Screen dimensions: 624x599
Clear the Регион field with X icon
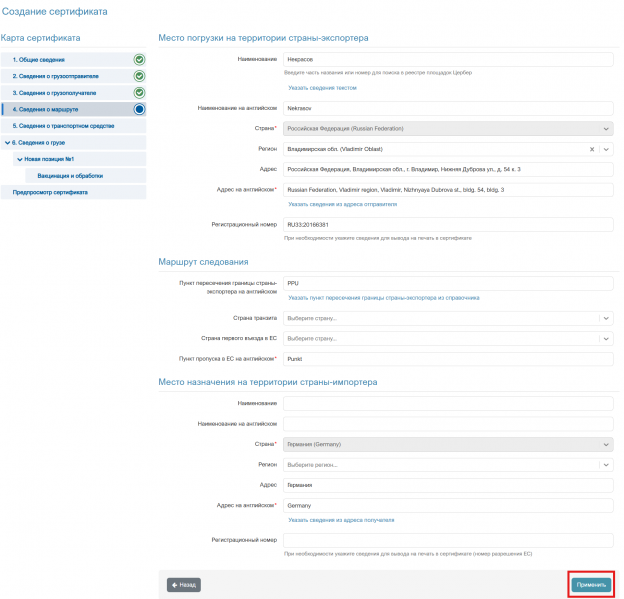pyautogui.click(x=592, y=149)
